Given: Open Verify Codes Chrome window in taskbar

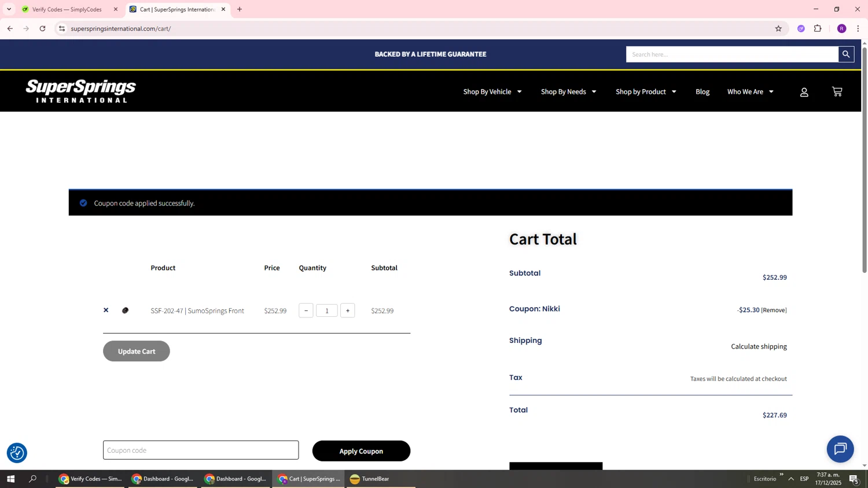Looking at the screenshot, I should pyautogui.click(x=90, y=479).
